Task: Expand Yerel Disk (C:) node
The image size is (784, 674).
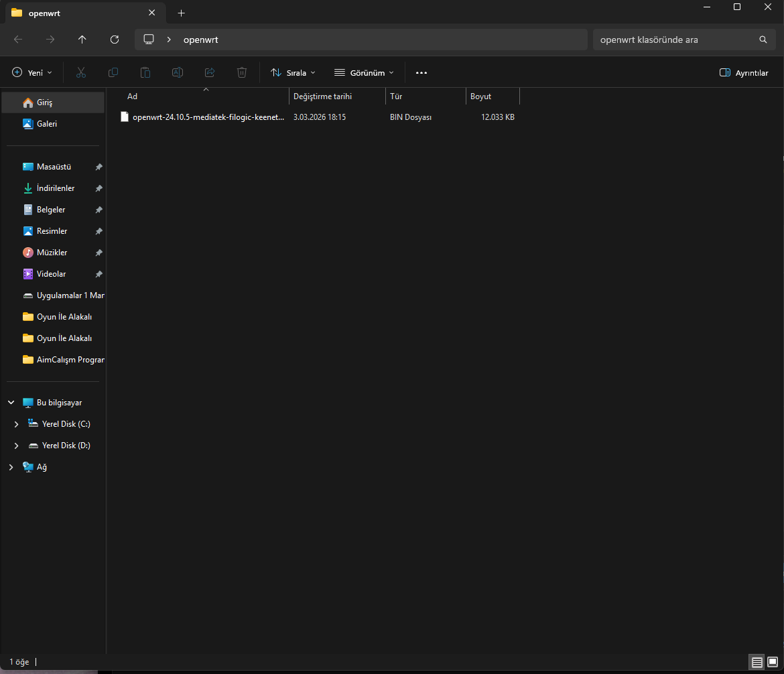Action: (x=17, y=424)
